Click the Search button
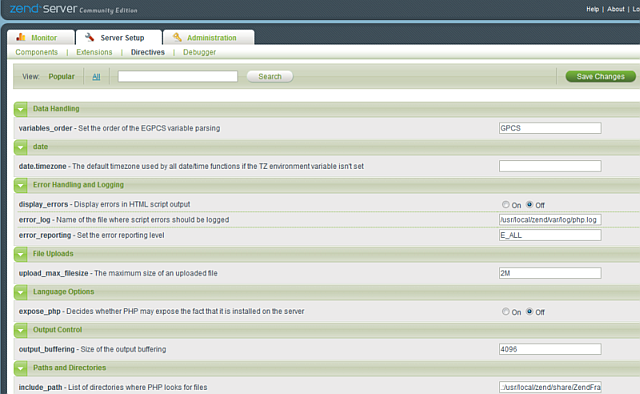Image resolution: width=640 pixels, height=394 pixels. click(x=270, y=76)
